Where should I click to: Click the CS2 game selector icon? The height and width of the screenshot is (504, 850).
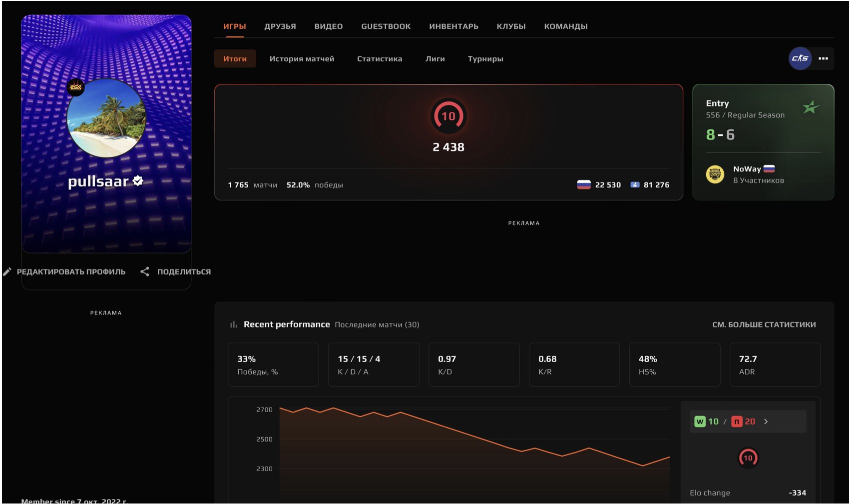(x=800, y=58)
